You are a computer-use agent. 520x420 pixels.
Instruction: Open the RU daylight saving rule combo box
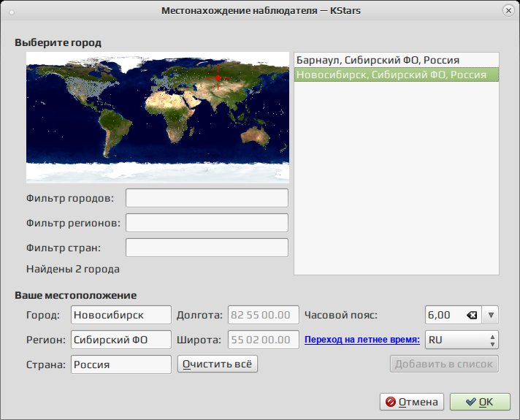pyautogui.click(x=462, y=340)
